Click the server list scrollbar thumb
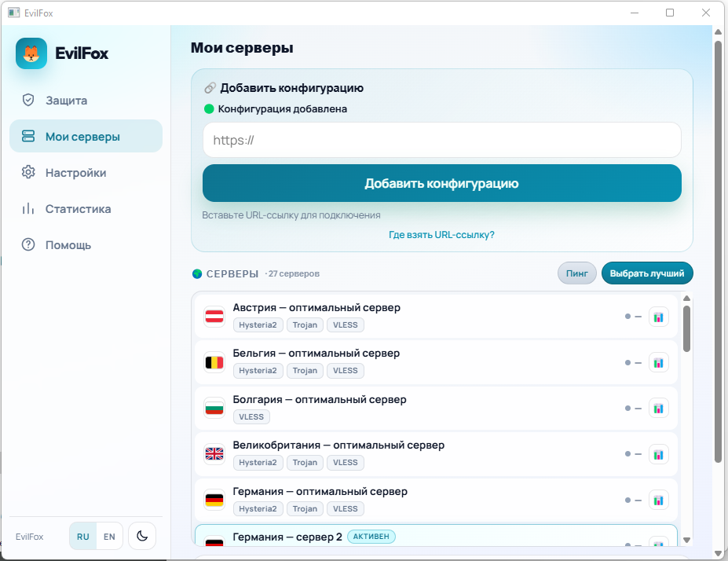 [x=686, y=328]
